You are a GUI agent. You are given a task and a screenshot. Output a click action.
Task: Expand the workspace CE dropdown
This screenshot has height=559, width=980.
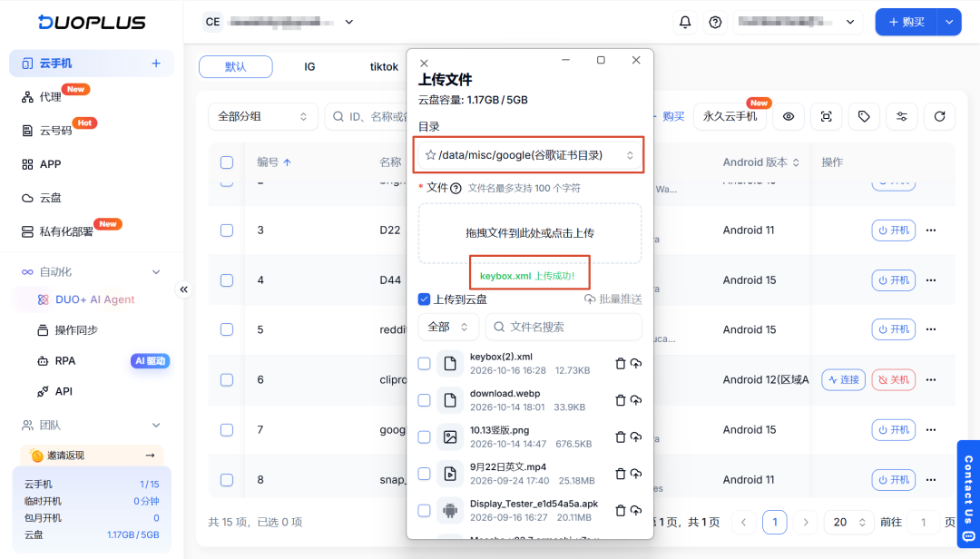[x=348, y=22]
